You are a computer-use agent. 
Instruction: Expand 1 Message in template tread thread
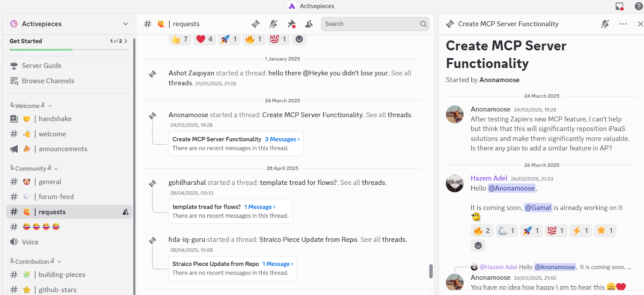(x=260, y=207)
